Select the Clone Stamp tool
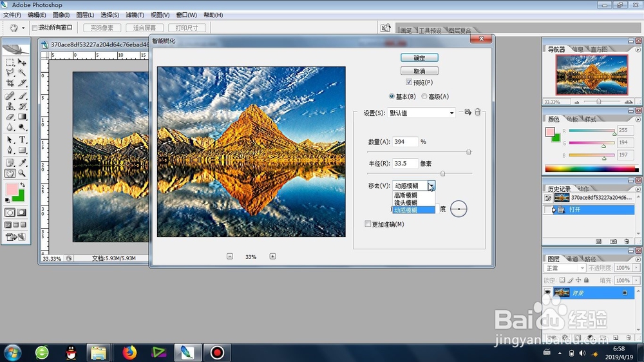 point(10,106)
